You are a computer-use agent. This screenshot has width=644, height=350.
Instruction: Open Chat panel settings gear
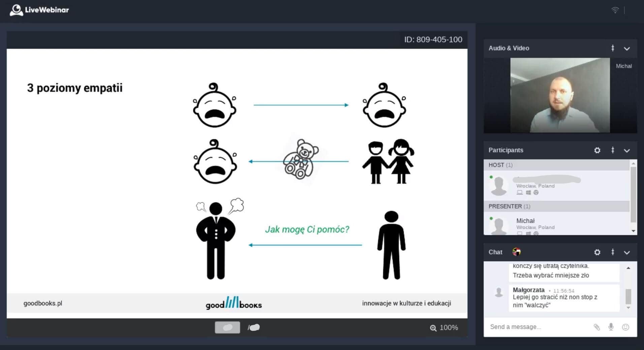tap(597, 252)
